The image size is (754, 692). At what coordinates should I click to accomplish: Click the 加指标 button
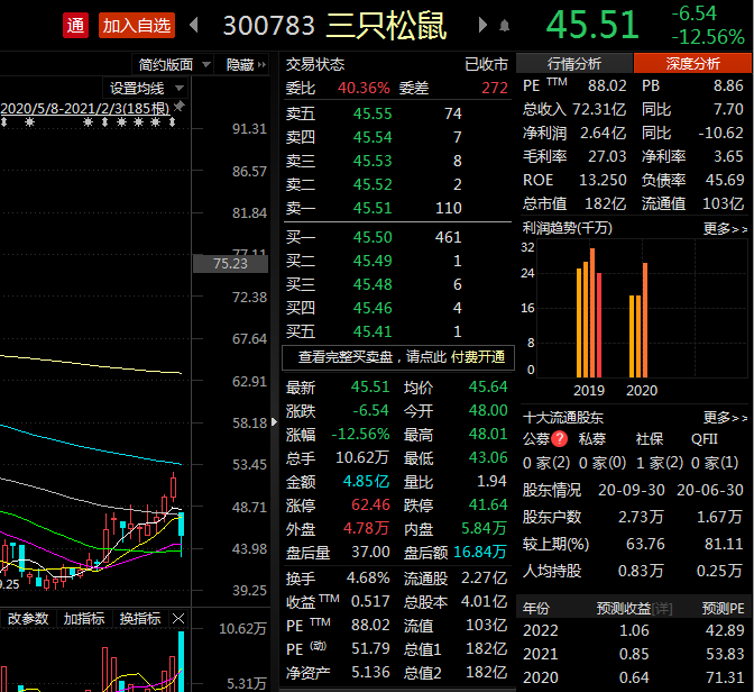coord(84,618)
